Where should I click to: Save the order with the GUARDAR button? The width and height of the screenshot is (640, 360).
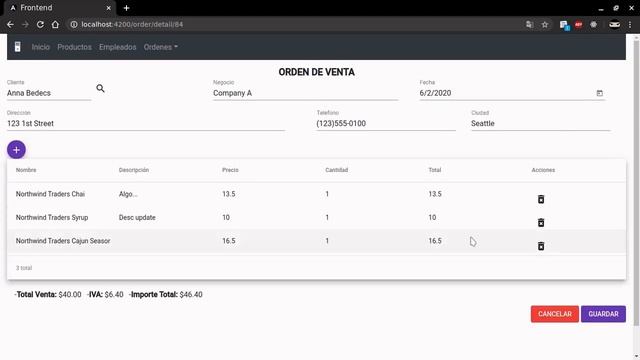tap(603, 314)
